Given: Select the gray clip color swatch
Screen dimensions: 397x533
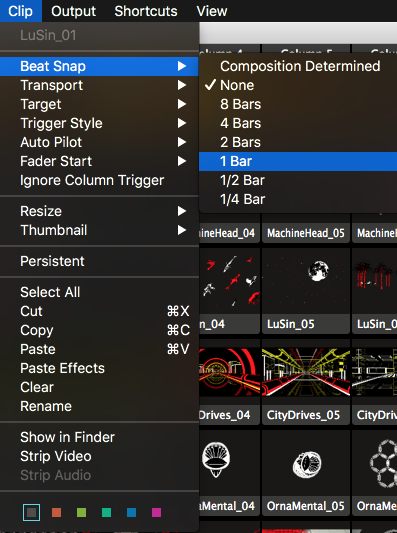Looking at the screenshot, I should pyautogui.click(x=32, y=512).
